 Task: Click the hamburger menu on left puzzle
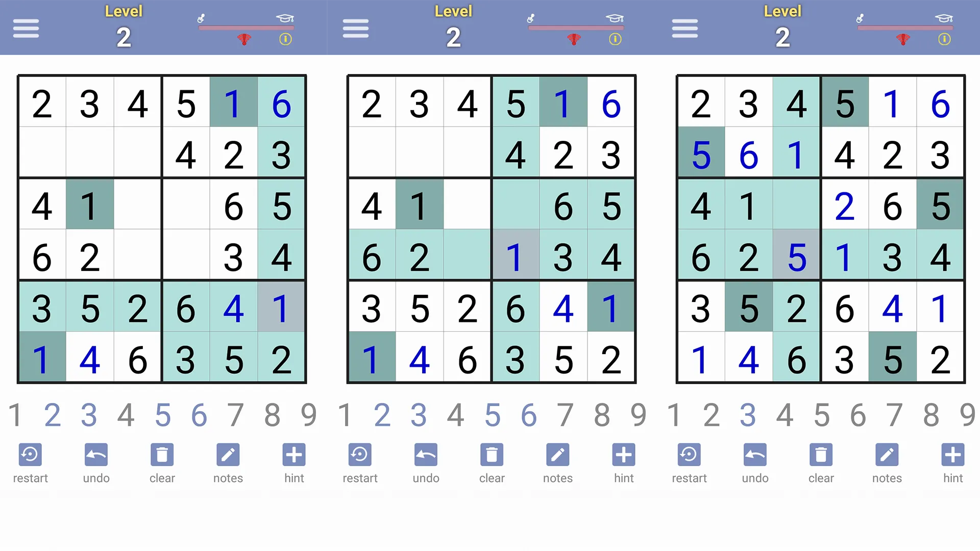point(26,28)
